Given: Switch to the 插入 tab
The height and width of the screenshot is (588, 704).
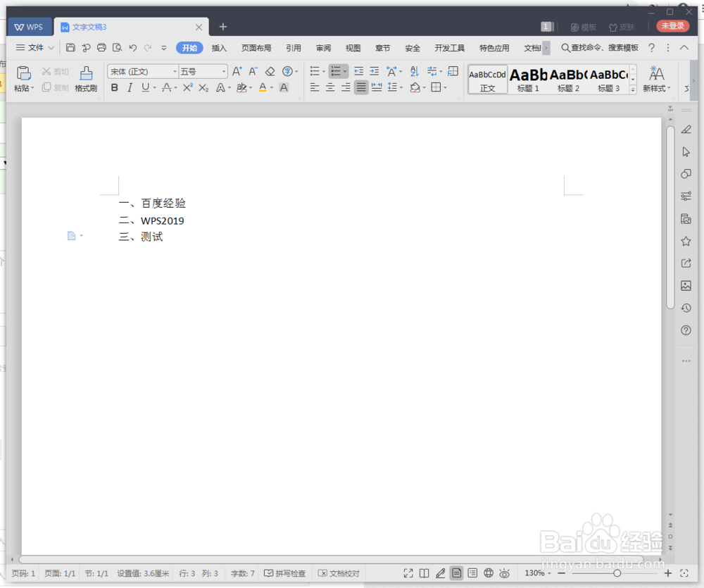Looking at the screenshot, I should [219, 48].
